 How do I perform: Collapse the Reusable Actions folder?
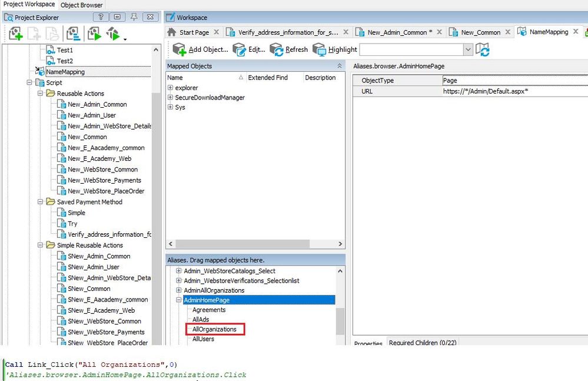point(41,94)
